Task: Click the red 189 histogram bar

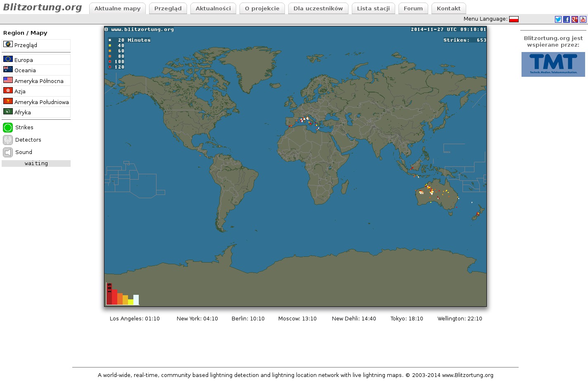Action: [109, 294]
